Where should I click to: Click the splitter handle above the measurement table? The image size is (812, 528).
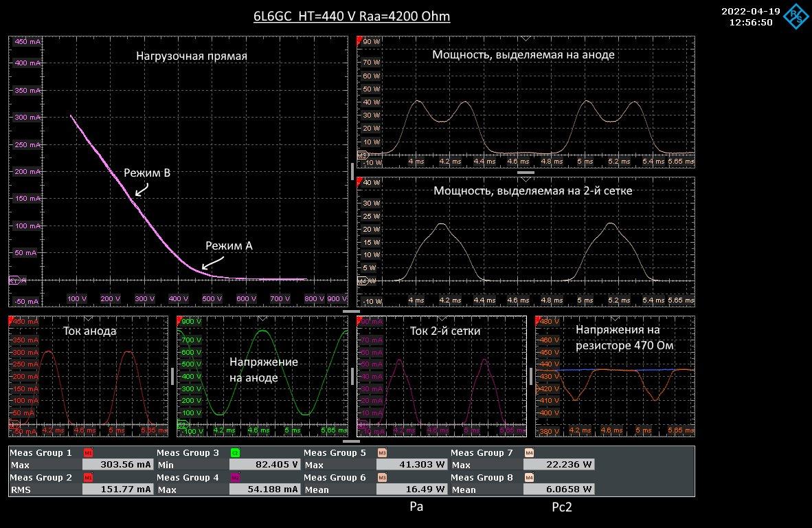351,441
